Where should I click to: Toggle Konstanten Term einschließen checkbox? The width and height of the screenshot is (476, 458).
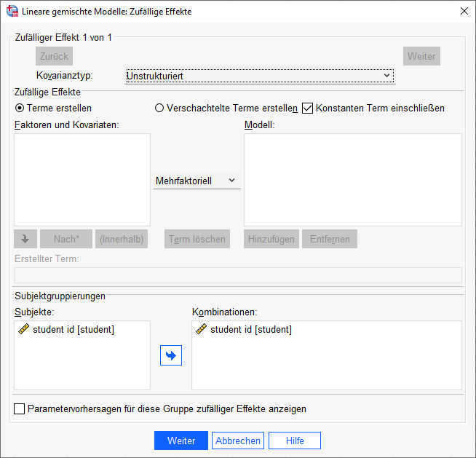pos(308,108)
